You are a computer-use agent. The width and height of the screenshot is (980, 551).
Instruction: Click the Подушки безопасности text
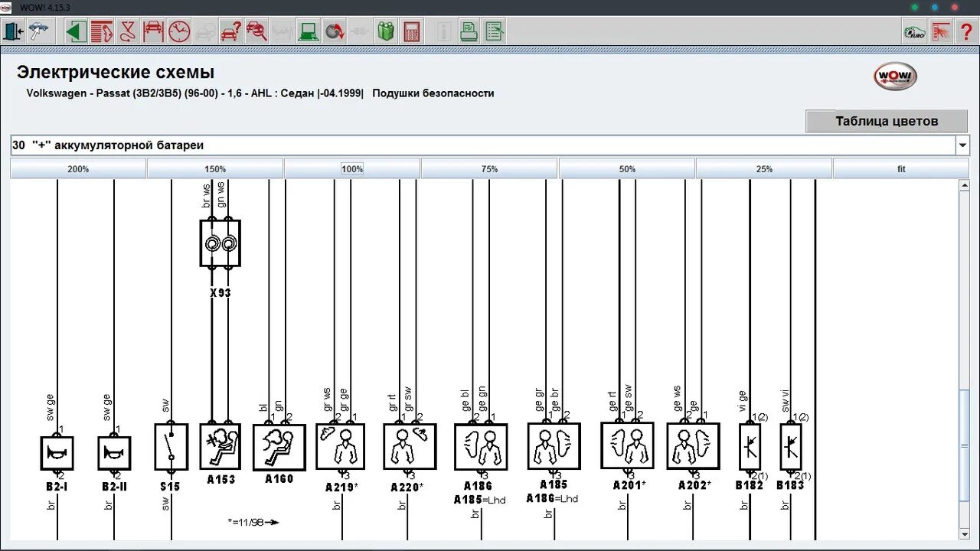click(433, 93)
